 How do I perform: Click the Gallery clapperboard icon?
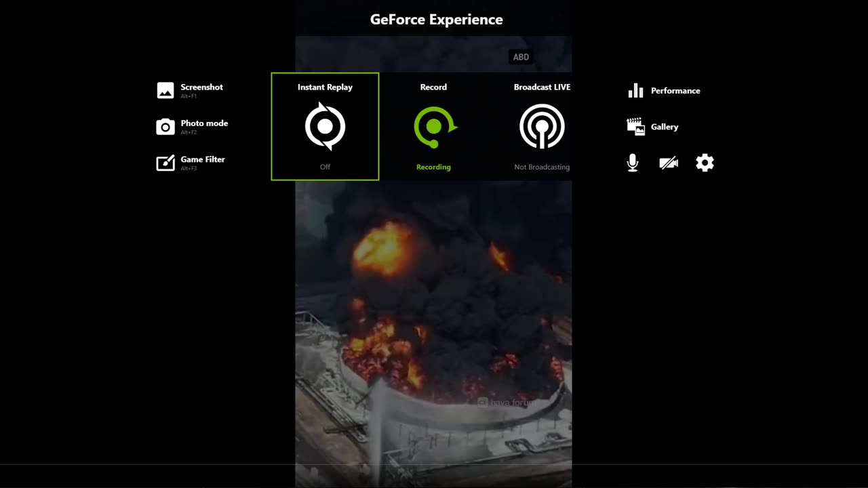pos(635,127)
